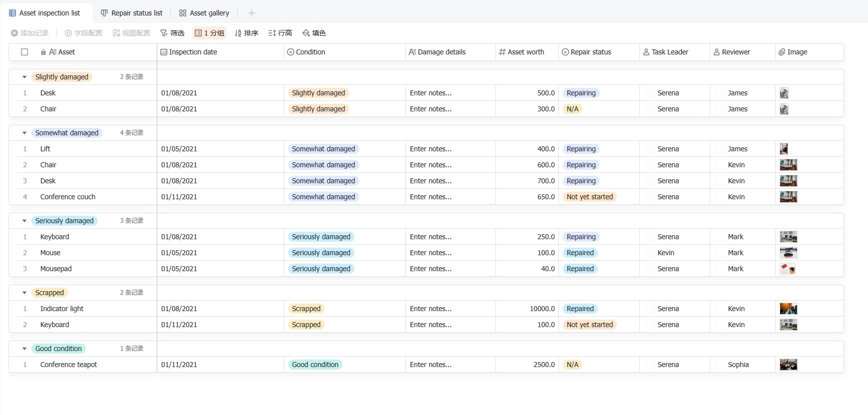Open image thumbnail in Conference teapot row
Viewport: 868px width, 415px height.
coord(788,365)
